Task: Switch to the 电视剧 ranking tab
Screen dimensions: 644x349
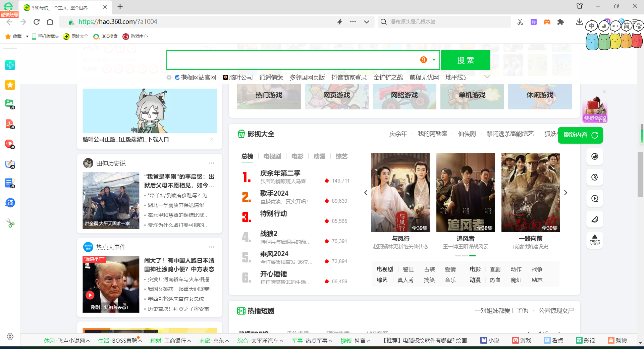Action: click(x=272, y=156)
